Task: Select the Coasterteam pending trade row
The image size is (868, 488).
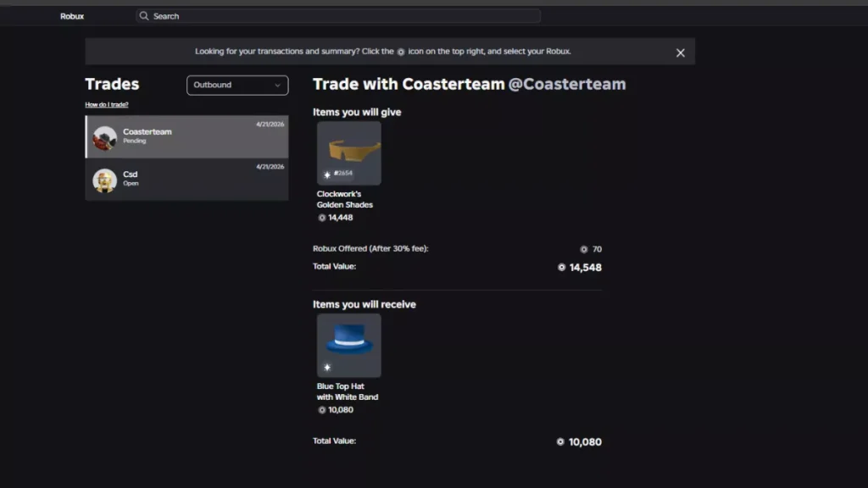Action: (186, 136)
